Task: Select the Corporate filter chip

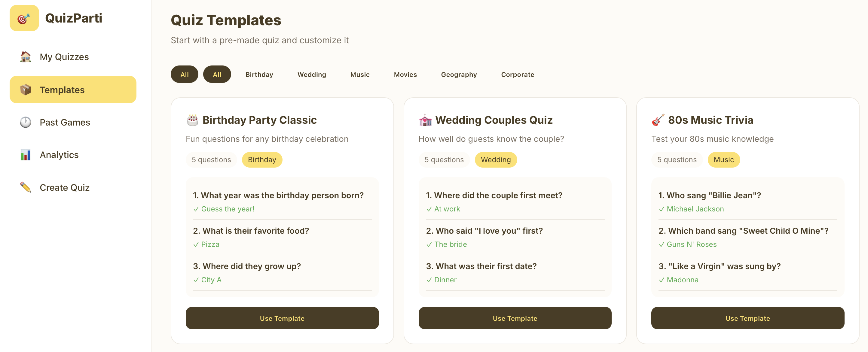Action: [517, 74]
